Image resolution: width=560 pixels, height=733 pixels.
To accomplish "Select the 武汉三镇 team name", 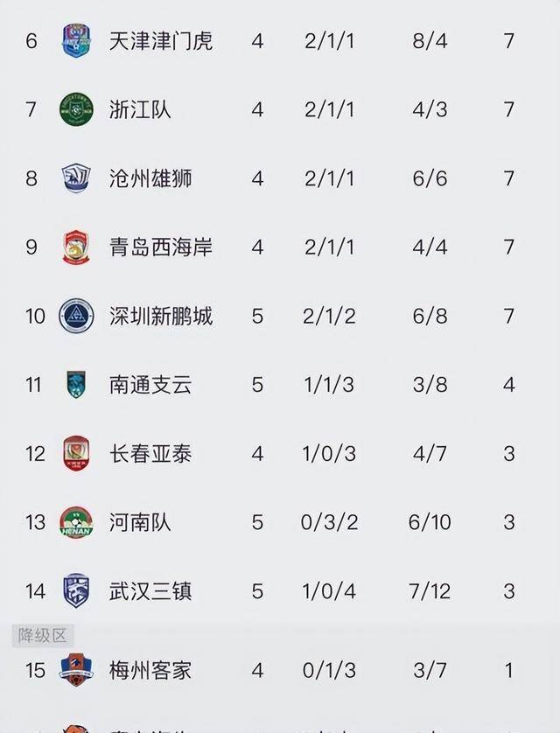I will click(x=150, y=591).
